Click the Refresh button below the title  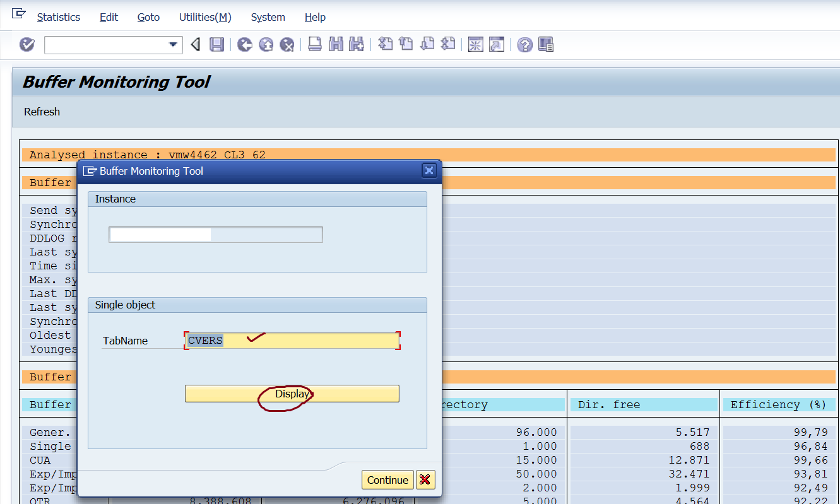click(42, 112)
